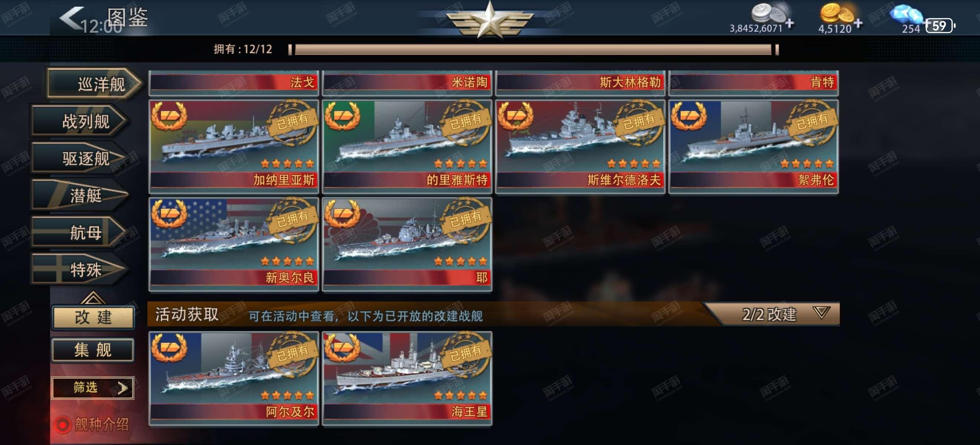Click the 拥有 12/12 progress bar
Screen dimensions: 980x445
(533, 49)
